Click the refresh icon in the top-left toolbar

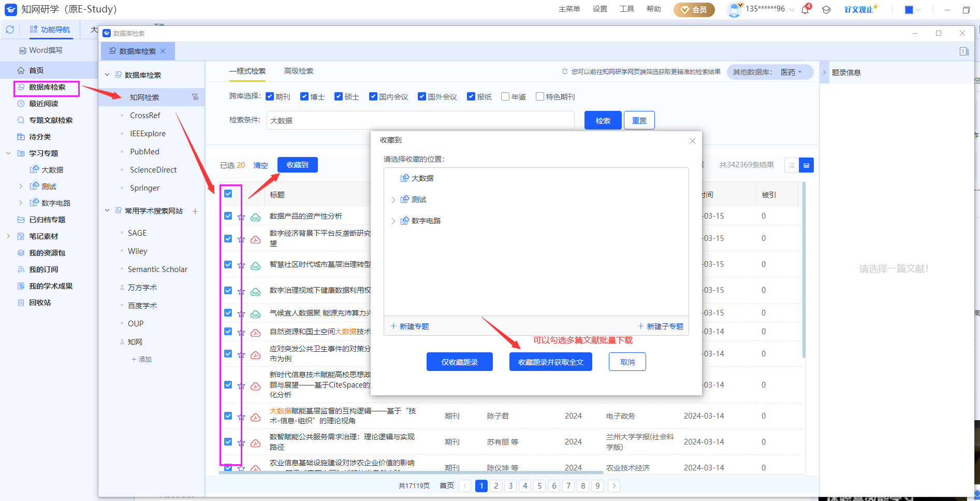(x=10, y=30)
